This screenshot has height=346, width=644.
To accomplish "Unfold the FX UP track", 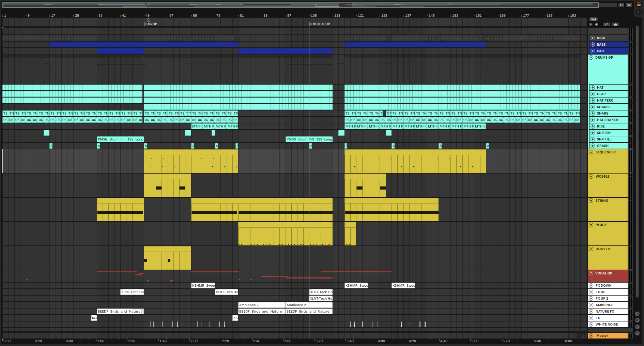I will [x=591, y=292].
